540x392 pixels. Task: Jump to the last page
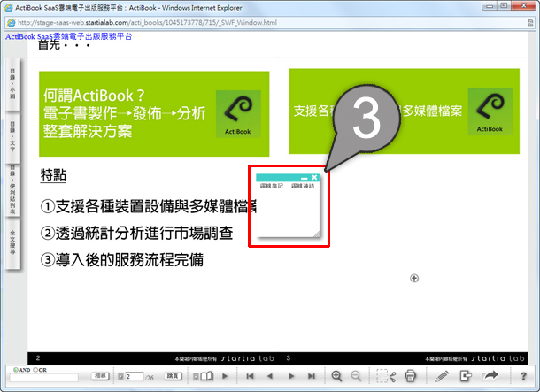tap(312, 376)
